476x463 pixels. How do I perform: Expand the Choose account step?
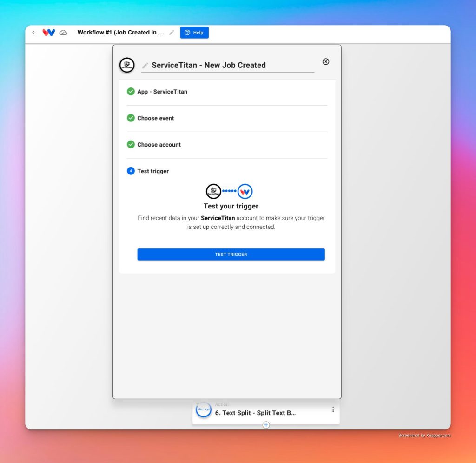[x=227, y=145]
